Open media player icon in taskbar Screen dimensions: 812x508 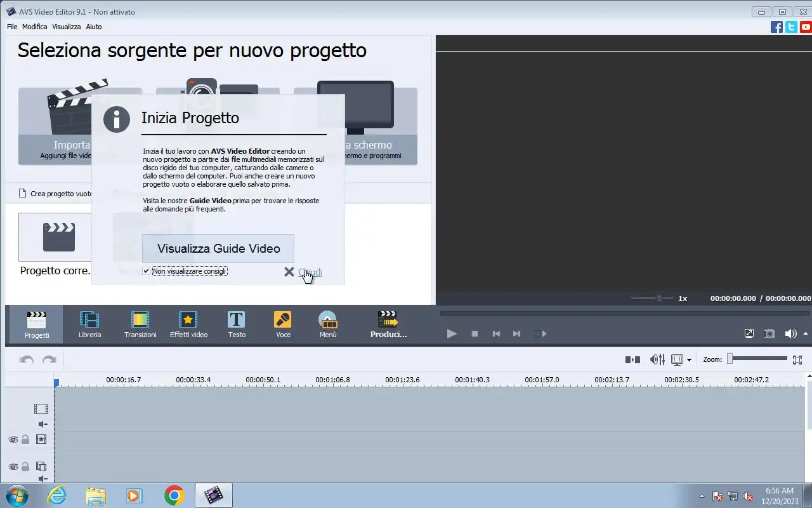[x=134, y=495]
